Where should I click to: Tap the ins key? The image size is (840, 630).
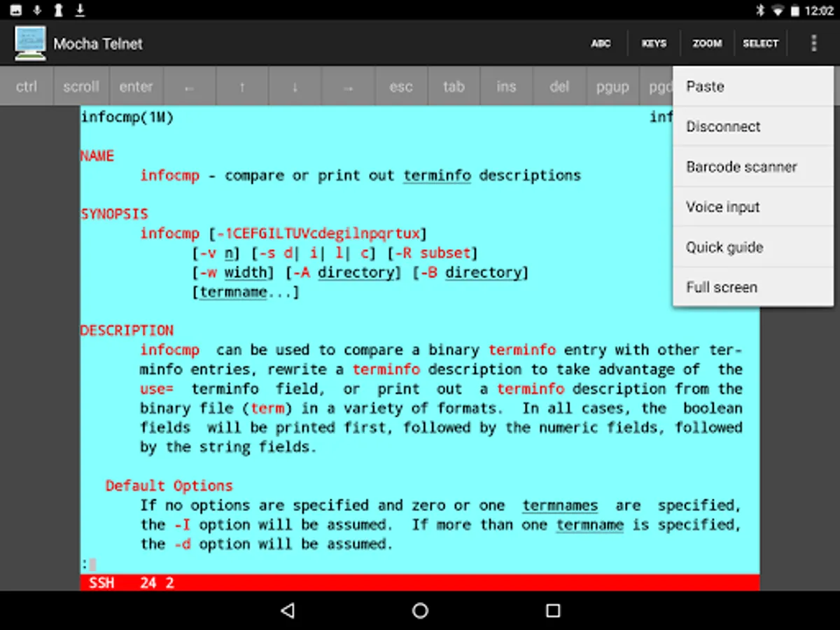tap(506, 87)
